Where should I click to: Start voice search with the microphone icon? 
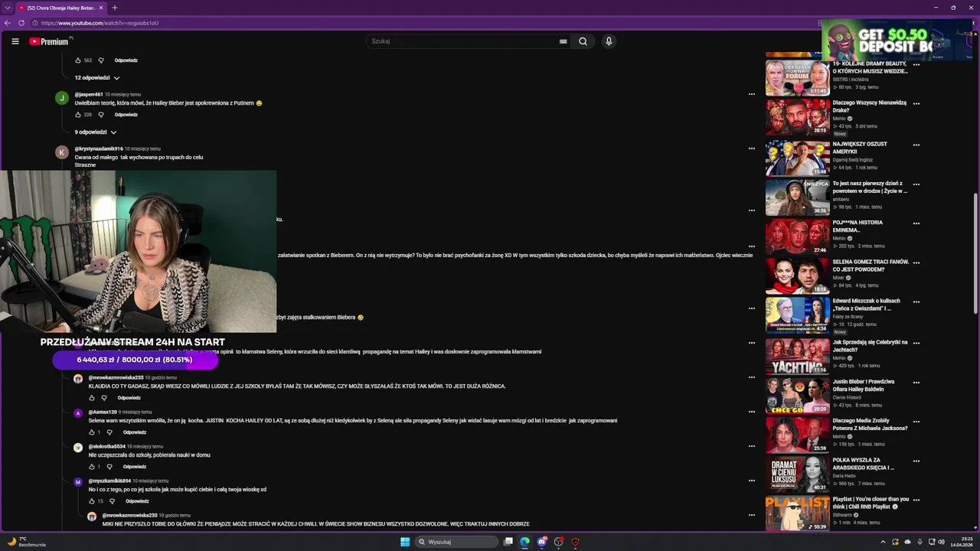pyautogui.click(x=609, y=41)
